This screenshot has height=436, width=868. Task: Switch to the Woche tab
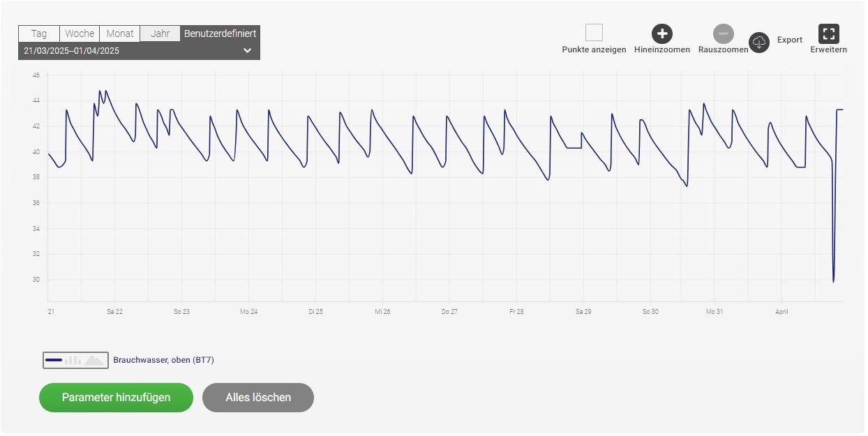pos(80,33)
